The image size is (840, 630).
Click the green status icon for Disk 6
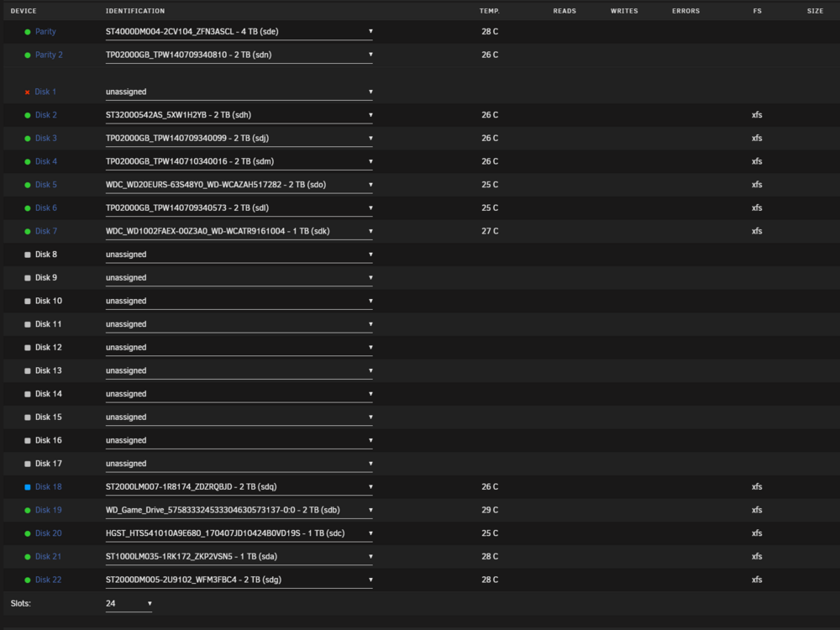(x=28, y=208)
